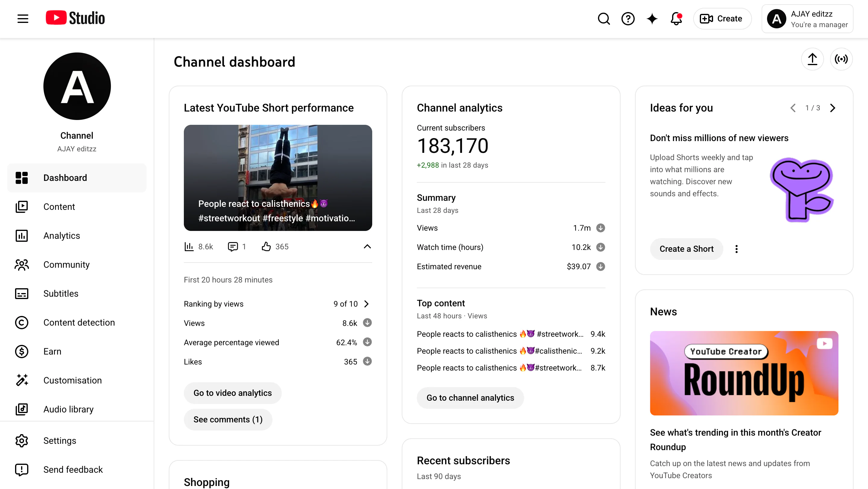Click the upload videos icon
Image resolution: width=868 pixels, height=489 pixels.
(813, 59)
